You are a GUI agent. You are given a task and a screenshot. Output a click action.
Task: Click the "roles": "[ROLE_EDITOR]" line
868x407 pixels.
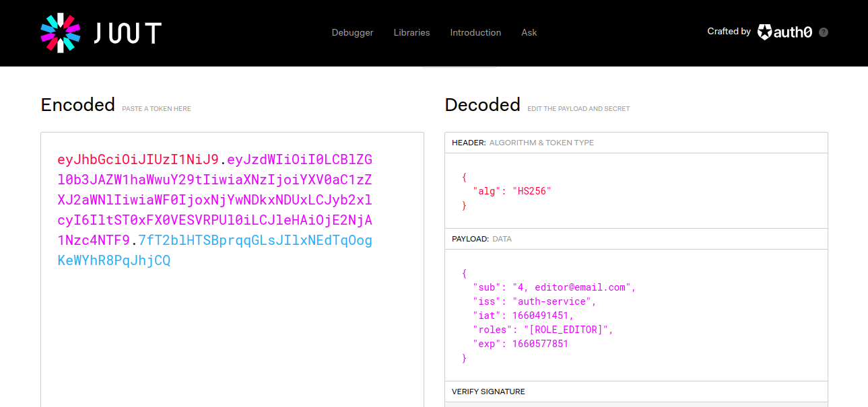point(543,330)
